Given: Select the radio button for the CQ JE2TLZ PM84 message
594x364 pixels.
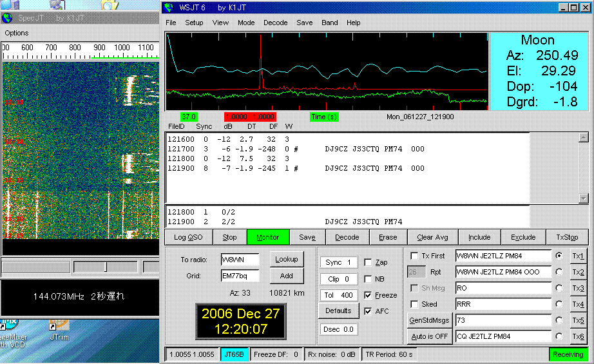Looking at the screenshot, I should click(559, 336).
